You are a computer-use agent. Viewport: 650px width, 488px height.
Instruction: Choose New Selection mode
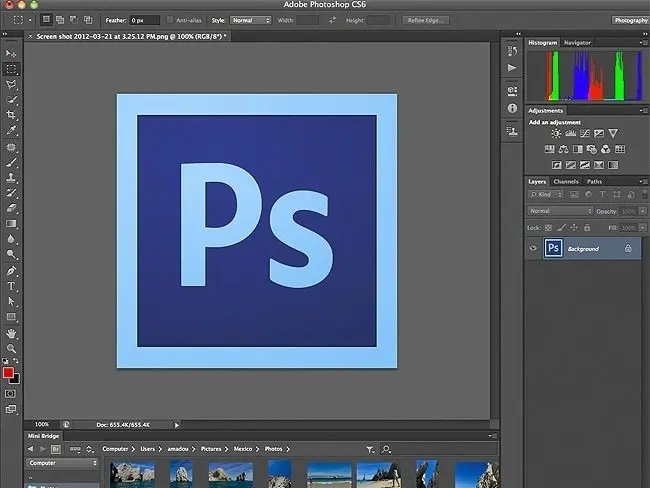tap(46, 19)
